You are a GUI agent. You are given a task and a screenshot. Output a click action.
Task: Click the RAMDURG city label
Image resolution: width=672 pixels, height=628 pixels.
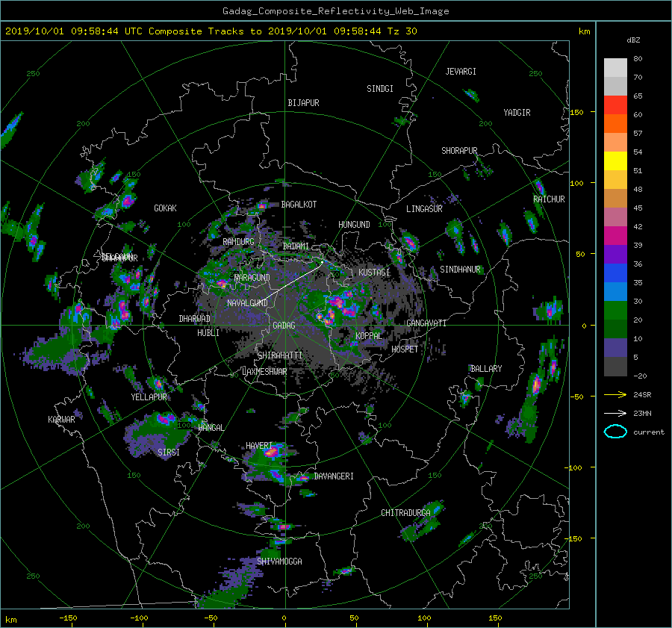click(238, 242)
